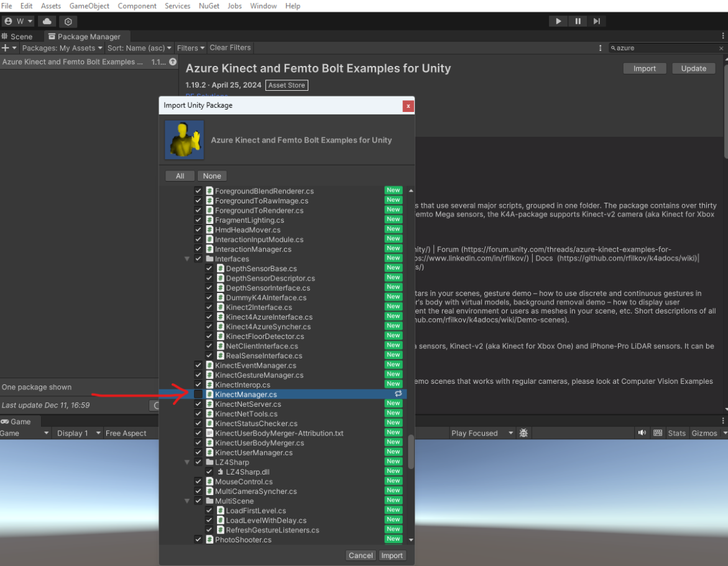Open the NuGet menu
Image resolution: width=728 pixels, height=566 pixels.
click(x=209, y=6)
